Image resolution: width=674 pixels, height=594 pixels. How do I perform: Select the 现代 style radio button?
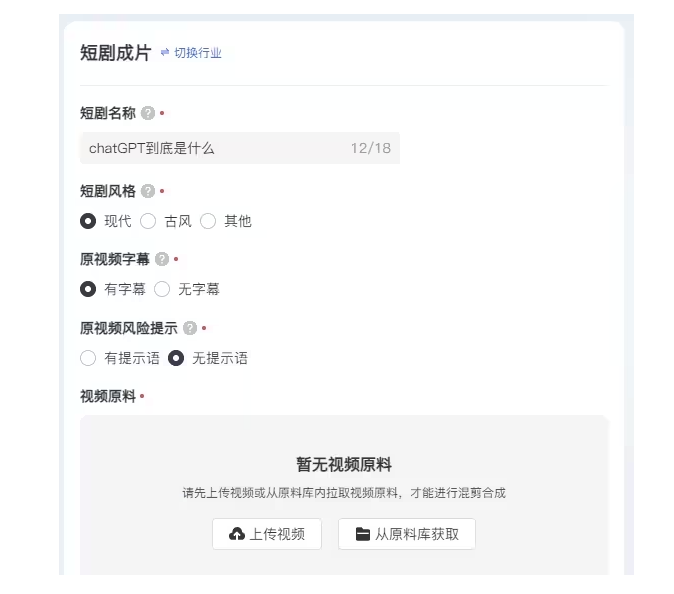pyautogui.click(x=88, y=221)
